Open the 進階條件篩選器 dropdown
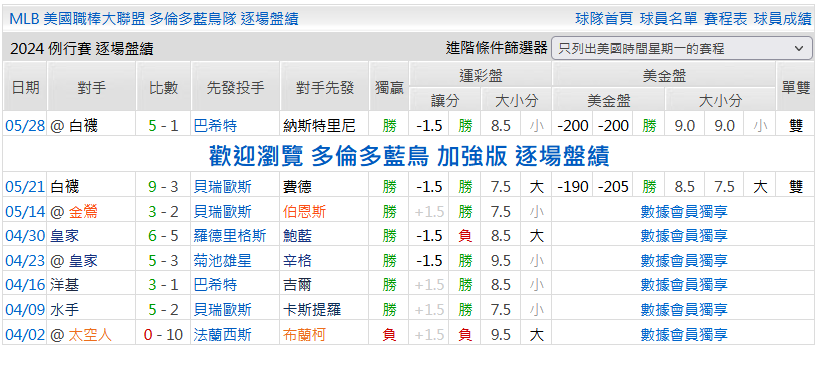This screenshot has height=375, width=819. (682, 49)
